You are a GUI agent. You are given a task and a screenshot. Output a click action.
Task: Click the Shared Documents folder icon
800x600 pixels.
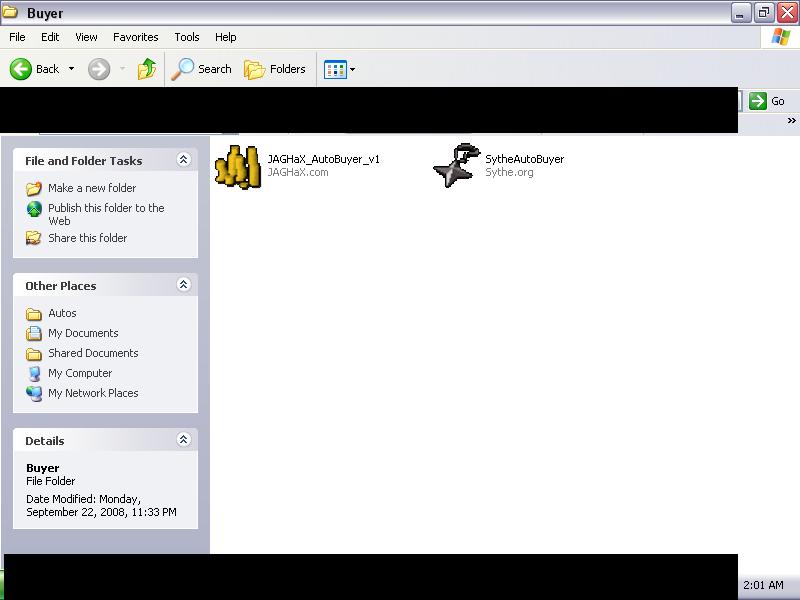click(x=34, y=354)
